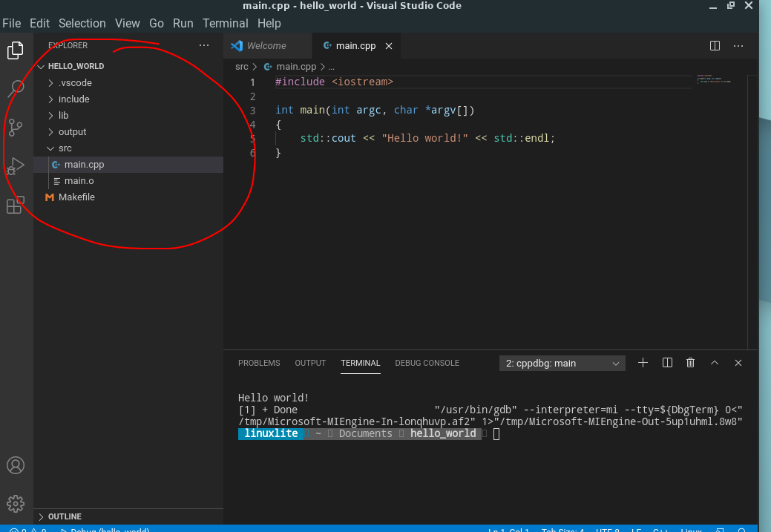Kill the terminal with the trash icon
771x532 pixels.
coord(690,363)
